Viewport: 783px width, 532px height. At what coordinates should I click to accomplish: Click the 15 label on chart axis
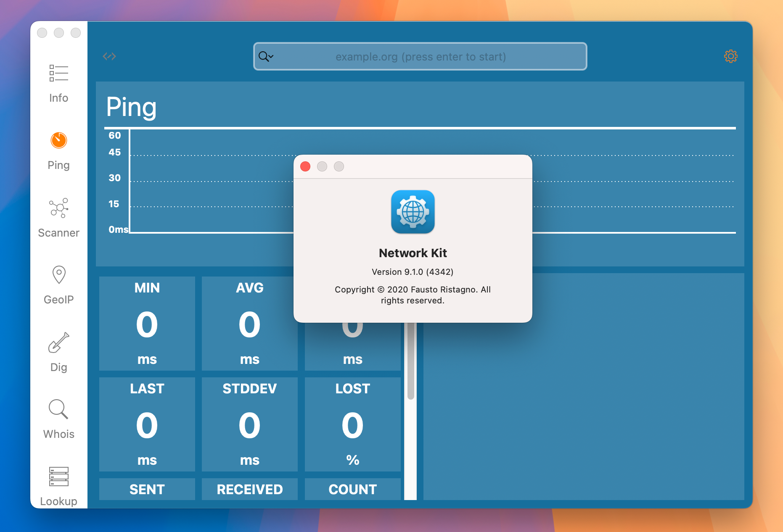114,204
